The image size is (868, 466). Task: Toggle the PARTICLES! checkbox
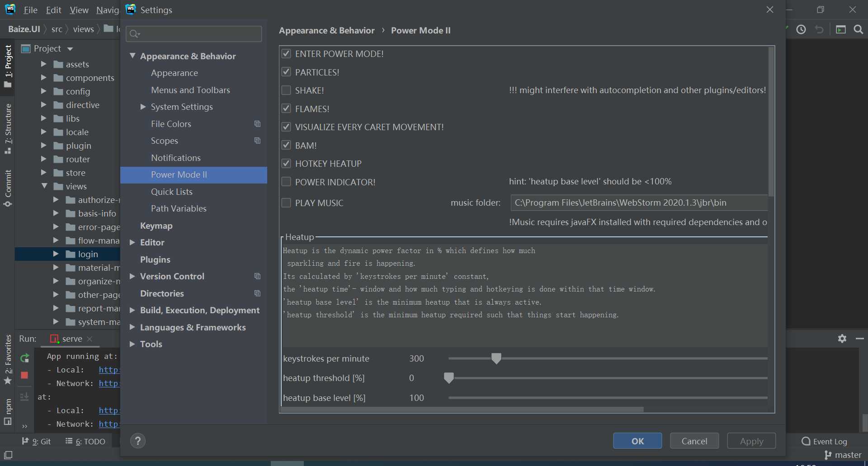pyautogui.click(x=286, y=72)
